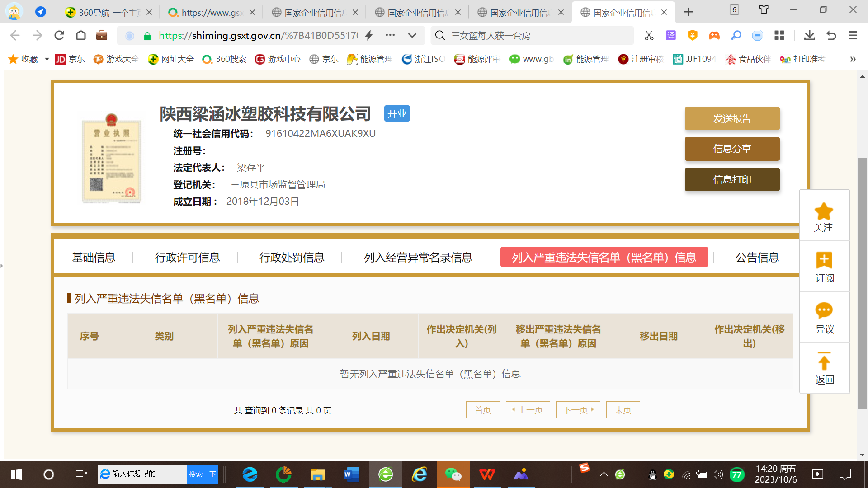Switch to the 基础信息 tab
This screenshot has height=488, width=868.
[x=94, y=258]
